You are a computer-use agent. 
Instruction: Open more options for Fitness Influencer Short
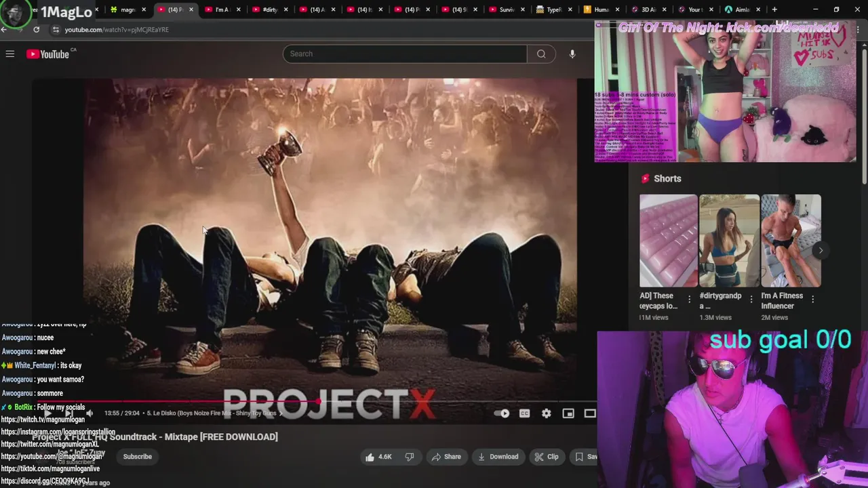coord(812,299)
